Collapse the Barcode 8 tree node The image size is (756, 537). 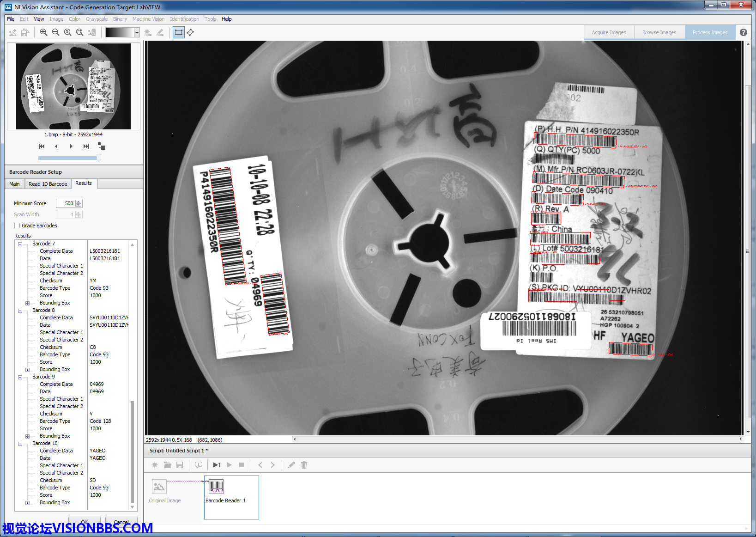[20, 311]
